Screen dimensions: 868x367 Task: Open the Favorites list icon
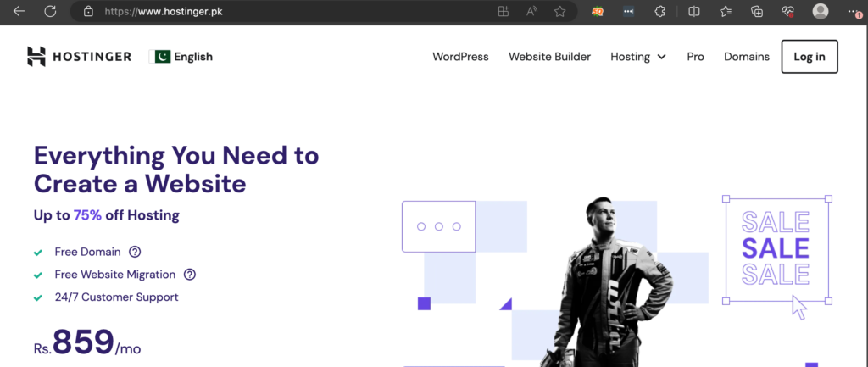click(726, 11)
